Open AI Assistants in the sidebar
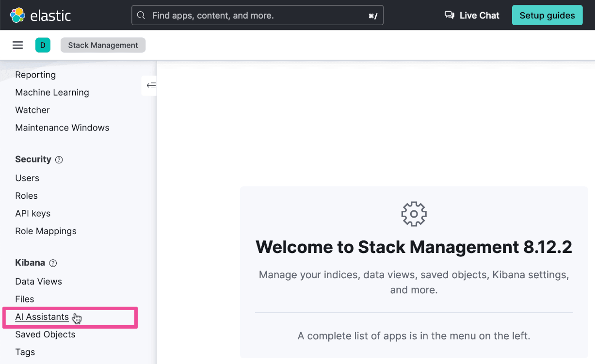The width and height of the screenshot is (595, 364). pos(42,317)
